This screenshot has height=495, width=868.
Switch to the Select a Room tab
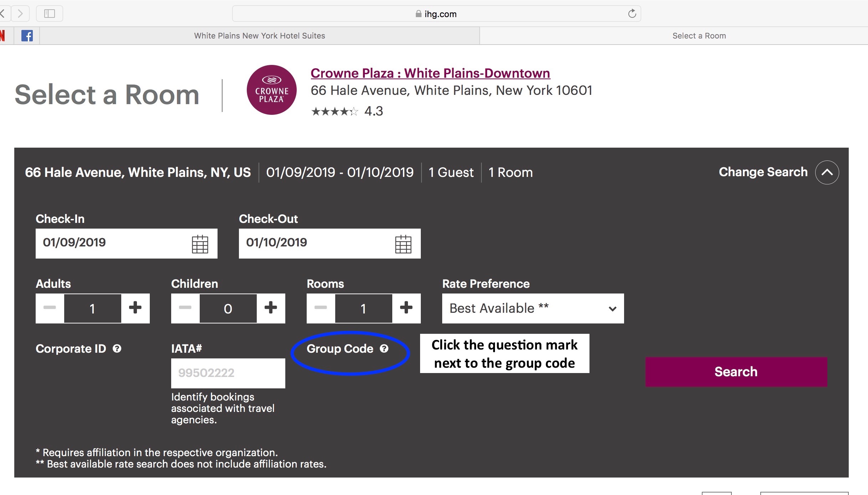point(699,36)
